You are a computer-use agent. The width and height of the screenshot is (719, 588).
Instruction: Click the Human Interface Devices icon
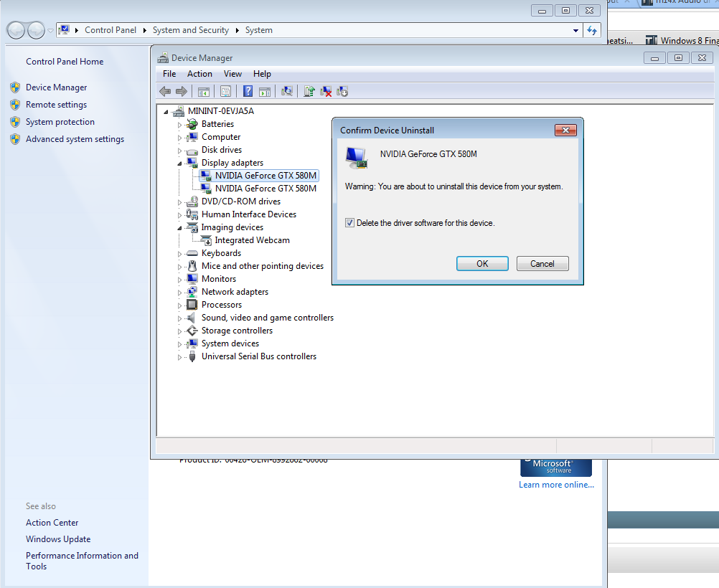pos(192,214)
